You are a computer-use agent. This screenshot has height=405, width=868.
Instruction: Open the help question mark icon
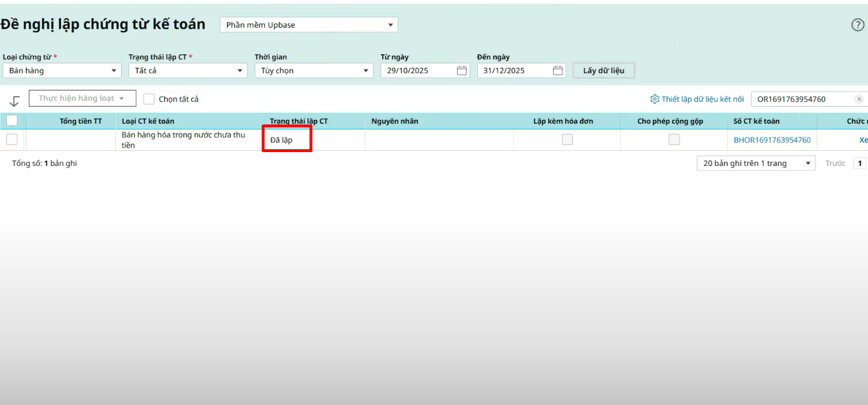857,25
